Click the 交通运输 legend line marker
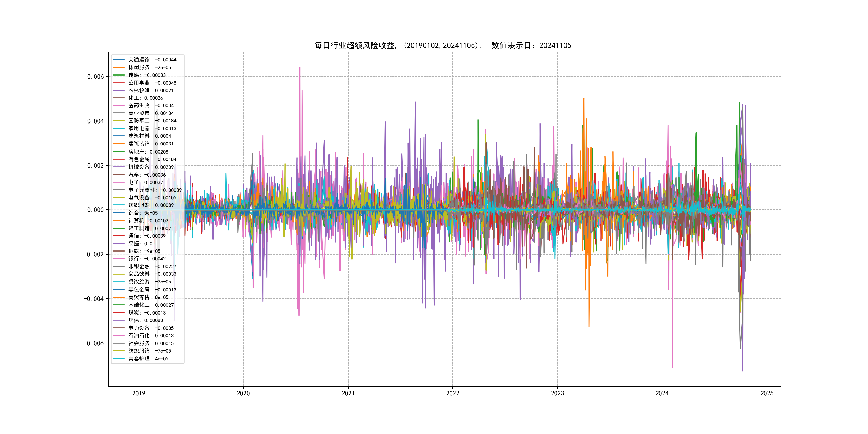Image resolution: width=868 pixels, height=434 pixels. point(119,60)
